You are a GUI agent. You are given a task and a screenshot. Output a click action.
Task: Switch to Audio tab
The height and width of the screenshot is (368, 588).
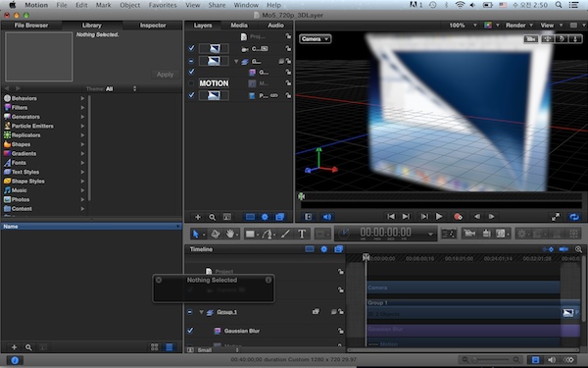click(275, 26)
